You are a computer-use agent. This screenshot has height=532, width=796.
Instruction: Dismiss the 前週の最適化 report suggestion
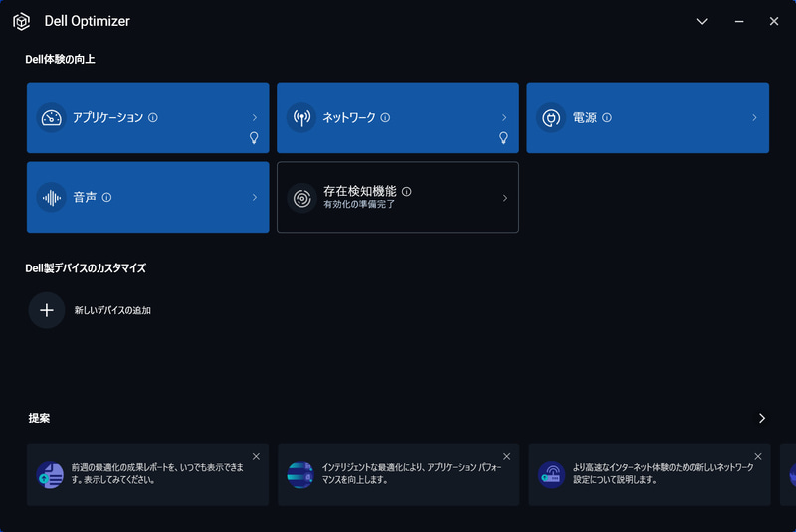[x=257, y=457]
